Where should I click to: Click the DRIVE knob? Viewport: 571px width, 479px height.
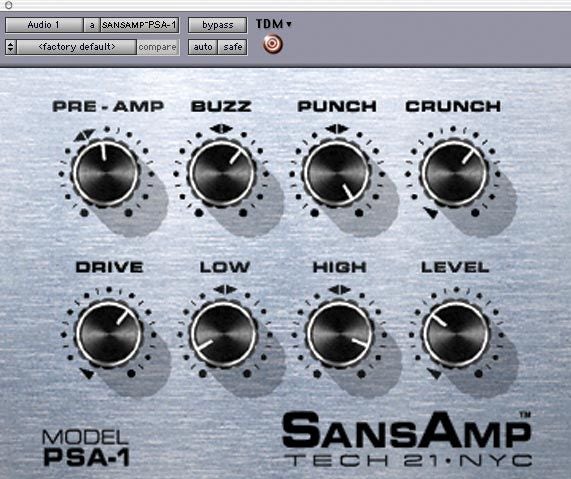tap(109, 334)
